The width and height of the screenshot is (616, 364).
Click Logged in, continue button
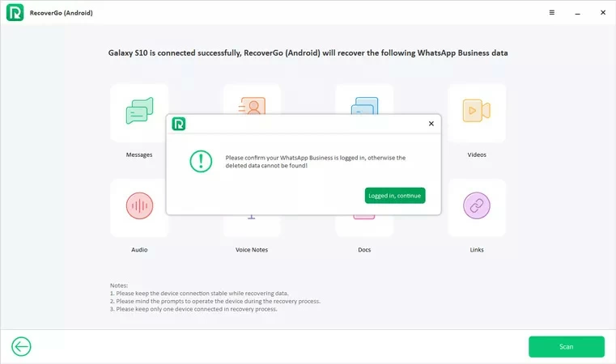click(395, 196)
